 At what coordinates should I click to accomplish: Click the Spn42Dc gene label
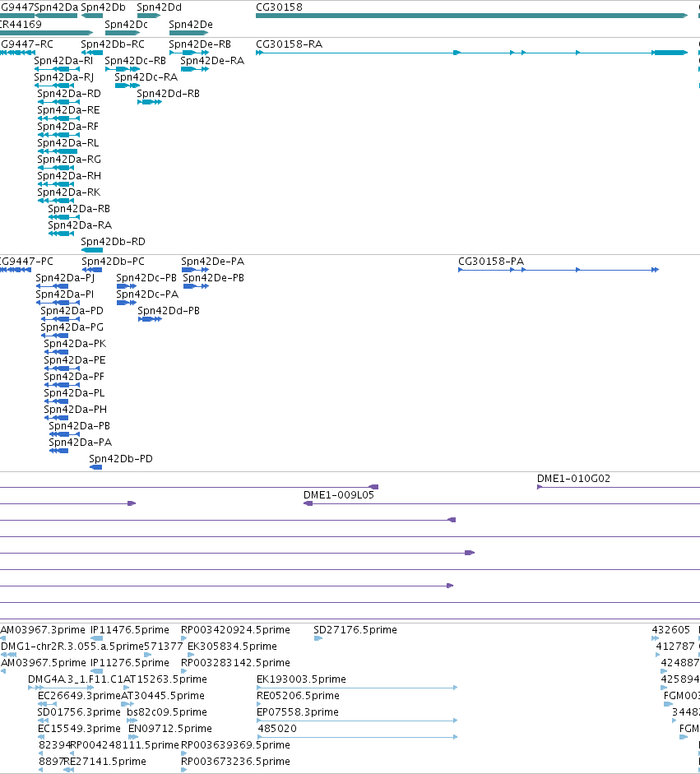(127, 24)
